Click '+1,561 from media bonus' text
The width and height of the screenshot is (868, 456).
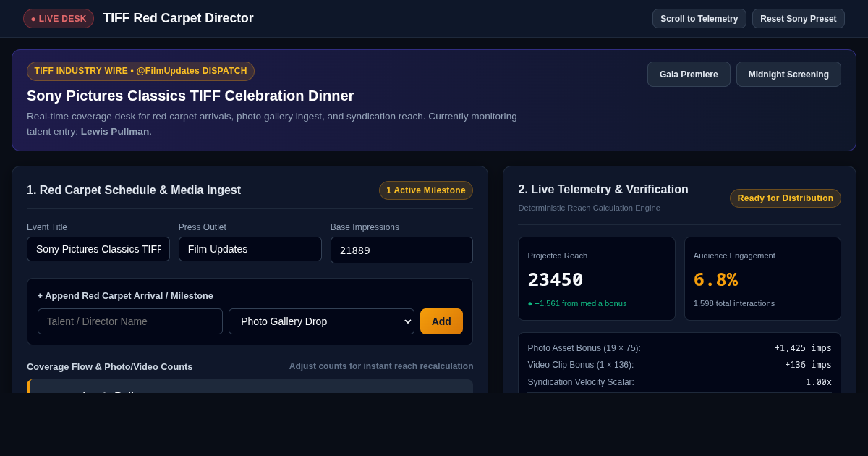click(577, 303)
